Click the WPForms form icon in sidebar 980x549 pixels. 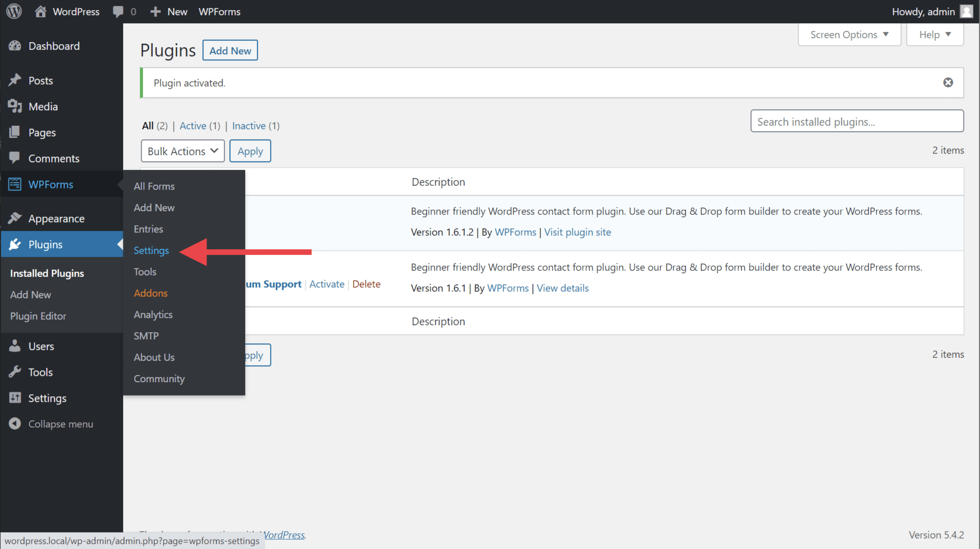pos(15,184)
